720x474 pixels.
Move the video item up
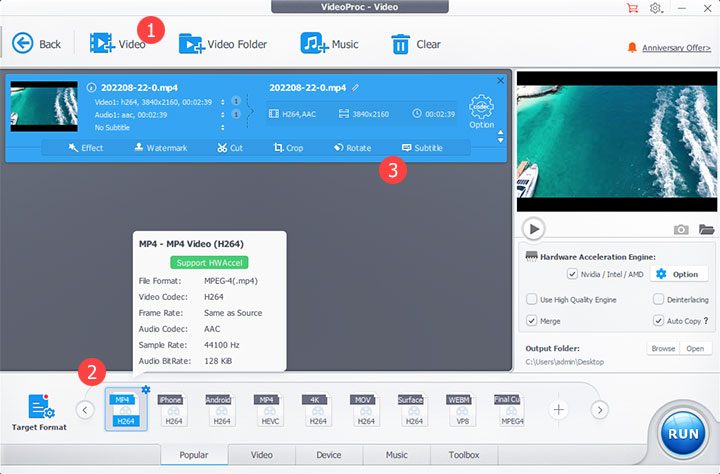click(x=501, y=133)
